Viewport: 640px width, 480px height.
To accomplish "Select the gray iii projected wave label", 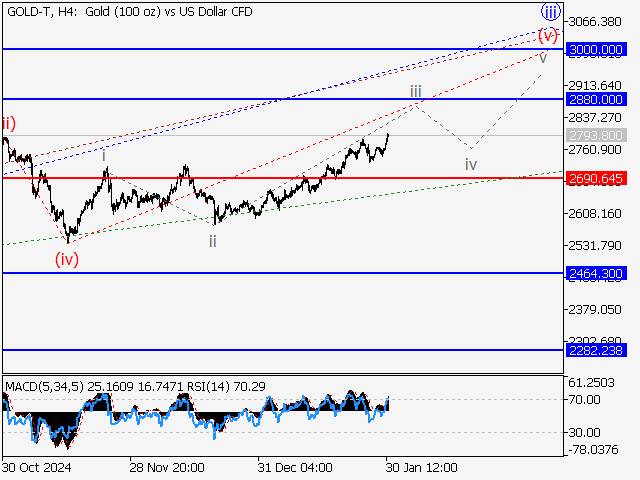I will [415, 91].
